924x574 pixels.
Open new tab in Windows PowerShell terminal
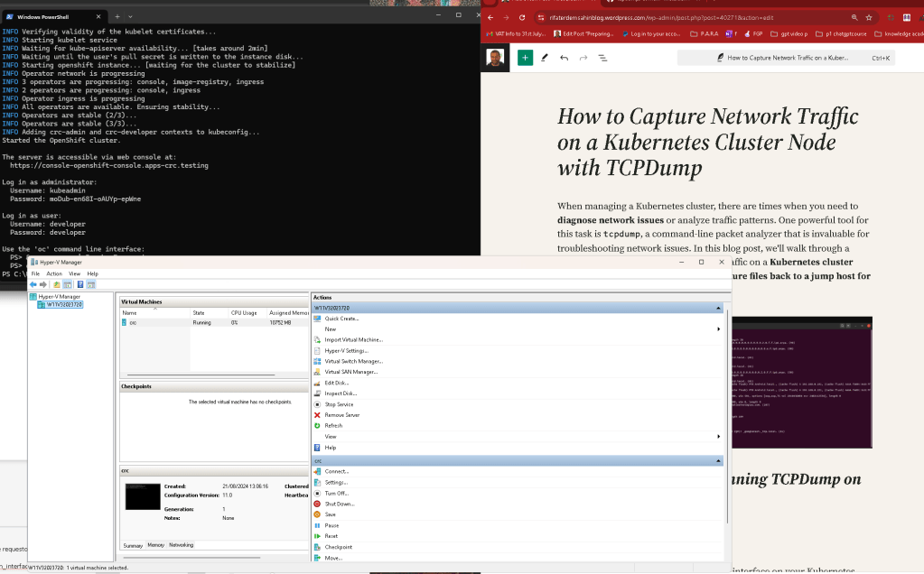pyautogui.click(x=117, y=16)
